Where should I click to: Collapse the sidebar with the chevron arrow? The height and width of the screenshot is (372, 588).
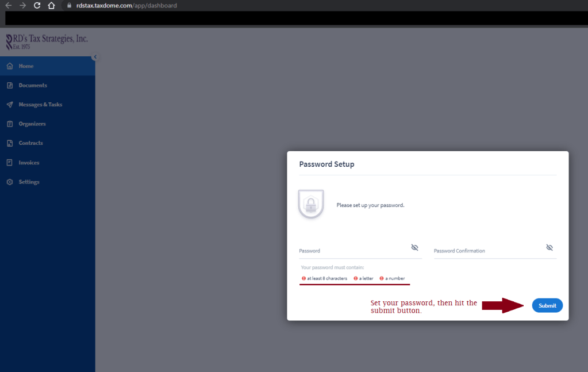point(95,57)
